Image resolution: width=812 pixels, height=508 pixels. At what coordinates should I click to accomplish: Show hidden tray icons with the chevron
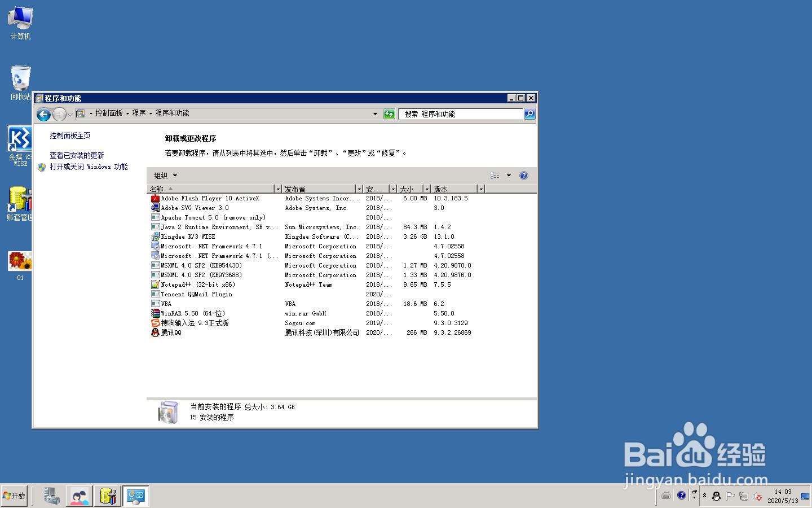click(704, 496)
